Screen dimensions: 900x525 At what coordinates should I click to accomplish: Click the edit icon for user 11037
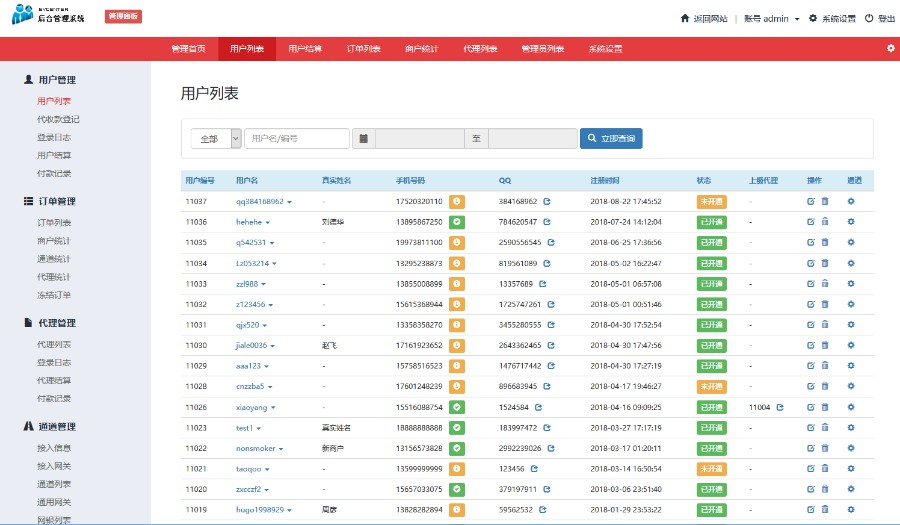810,201
